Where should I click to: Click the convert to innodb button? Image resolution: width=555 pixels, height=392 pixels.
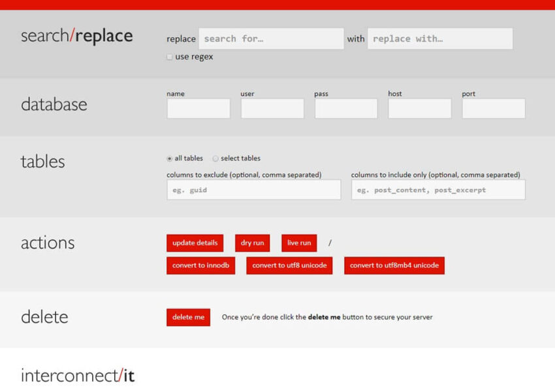200,265
